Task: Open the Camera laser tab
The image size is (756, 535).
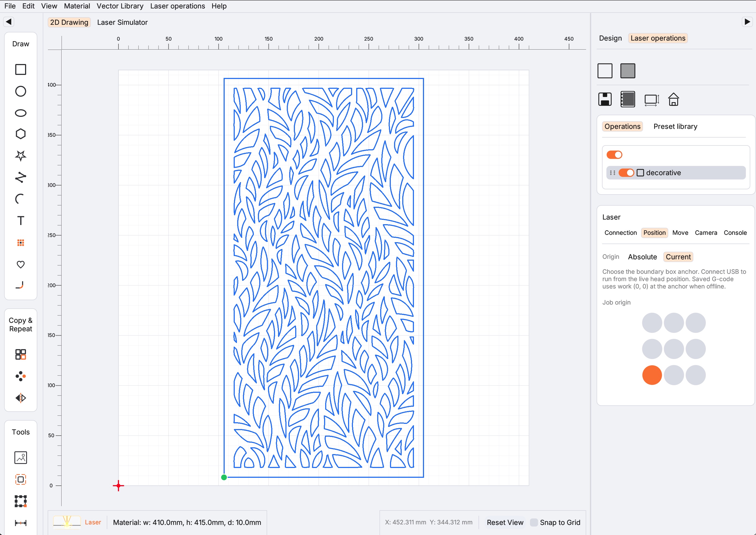Action: [x=706, y=233]
